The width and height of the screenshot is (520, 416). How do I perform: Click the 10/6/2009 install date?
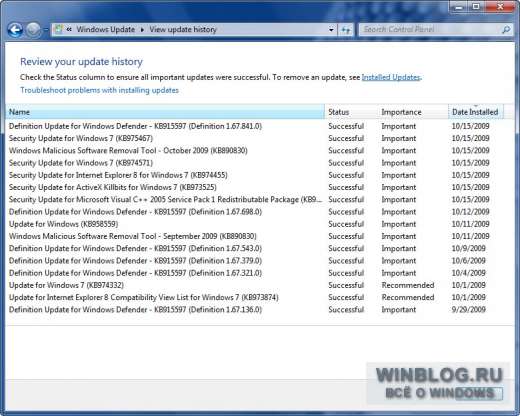pos(468,261)
